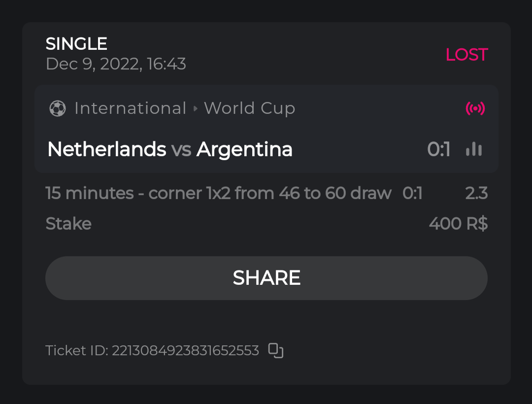The width and height of the screenshot is (532, 404).
Task: Click the bet date Dec 9, 2022, 16:43
Action: [x=116, y=64]
